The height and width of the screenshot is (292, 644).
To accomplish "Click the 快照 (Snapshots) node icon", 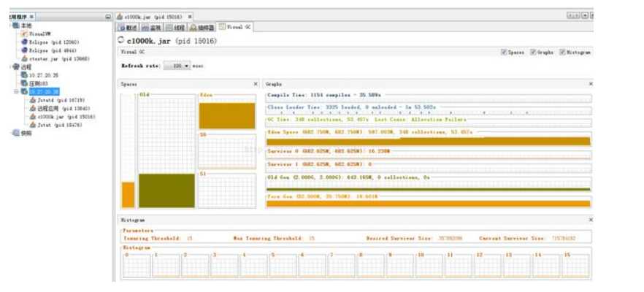I will coord(15,133).
